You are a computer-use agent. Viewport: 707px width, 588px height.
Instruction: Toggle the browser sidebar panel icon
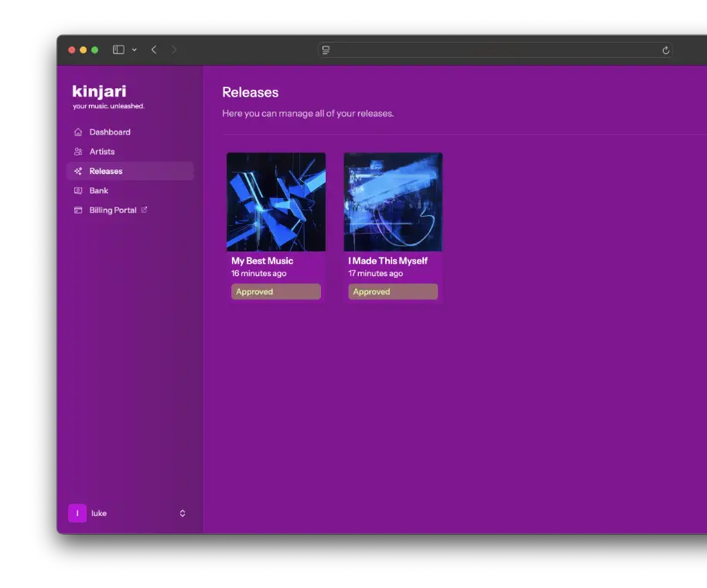pos(118,50)
